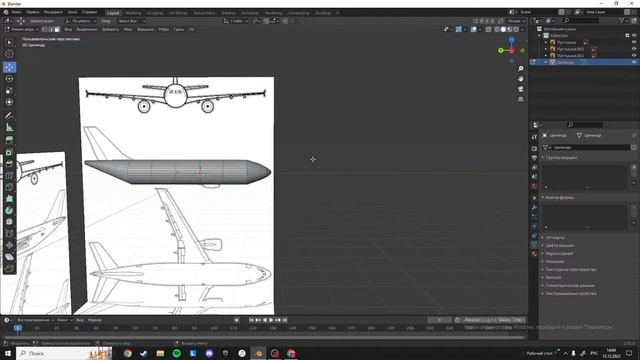Image resolution: width=640 pixels, height=360 pixels.
Task: Switch to the Modeling workspace tab
Action: (x=133, y=13)
